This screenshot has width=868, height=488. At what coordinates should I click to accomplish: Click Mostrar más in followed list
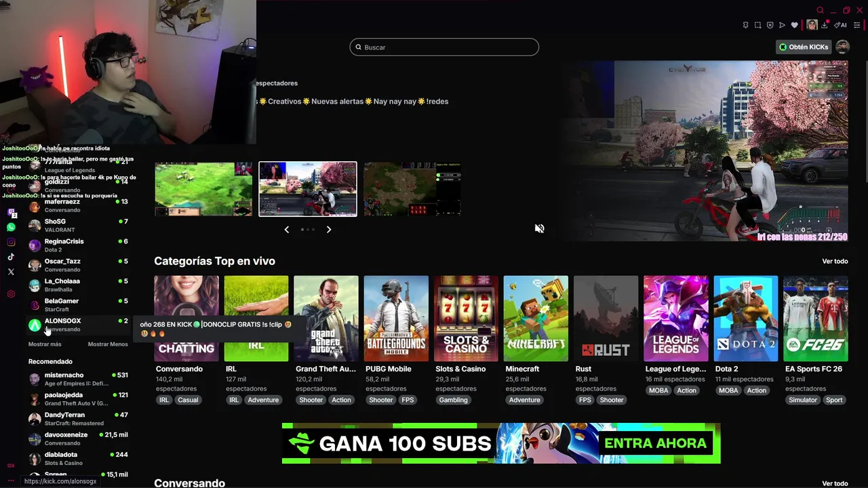[45, 344]
